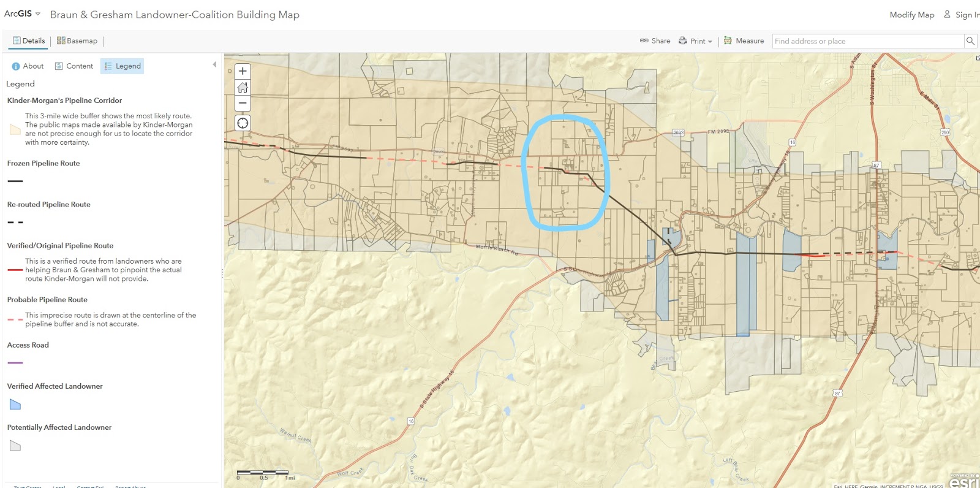This screenshot has height=488, width=980.
Task: Select the Legend tab
Action: click(x=123, y=66)
